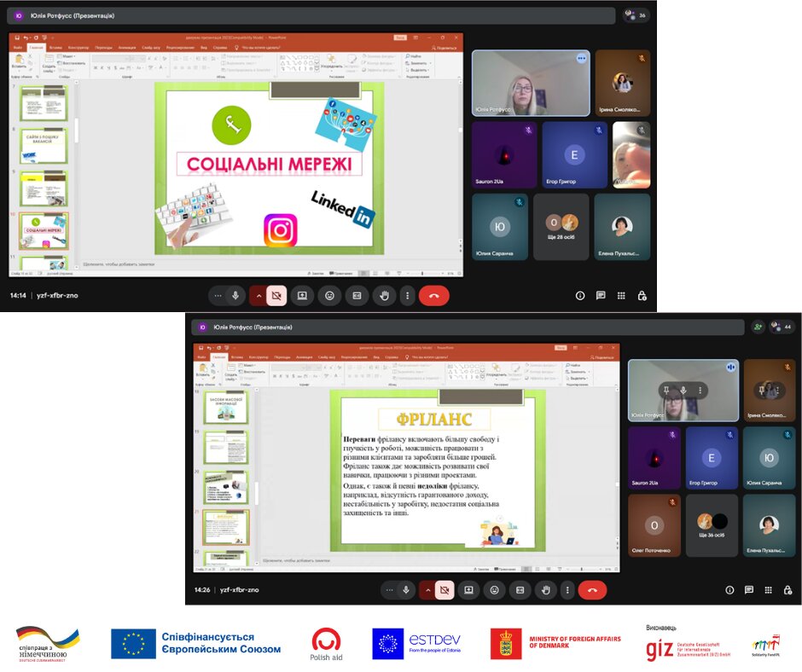Adjust PowerPoint zoom slider in upper window
The height and width of the screenshot is (672, 802).
pyautogui.click(x=422, y=274)
